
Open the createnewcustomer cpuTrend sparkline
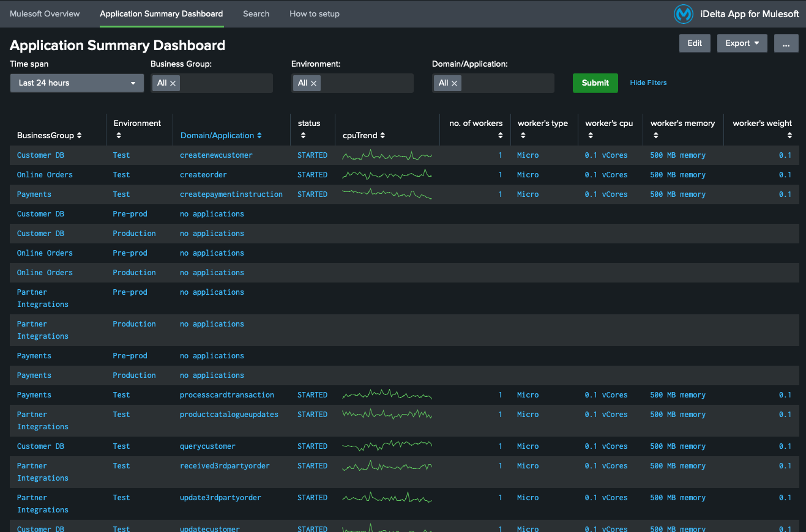[387, 155]
